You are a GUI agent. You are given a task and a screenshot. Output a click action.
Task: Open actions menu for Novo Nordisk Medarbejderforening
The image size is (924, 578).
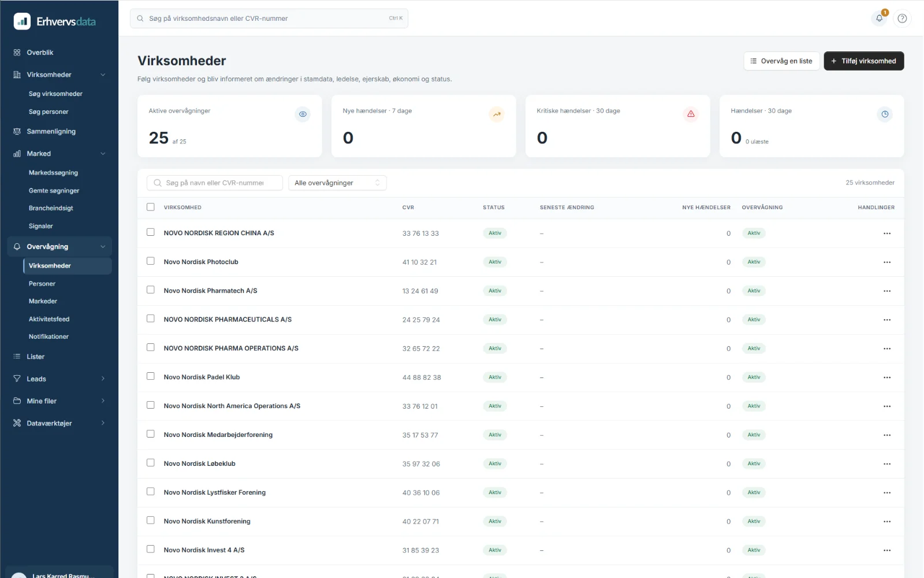[x=887, y=435]
